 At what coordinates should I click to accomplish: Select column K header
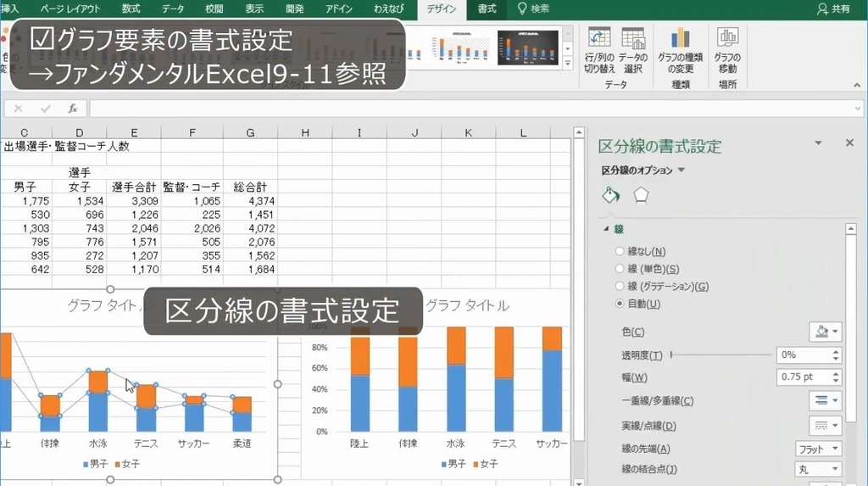tap(468, 132)
